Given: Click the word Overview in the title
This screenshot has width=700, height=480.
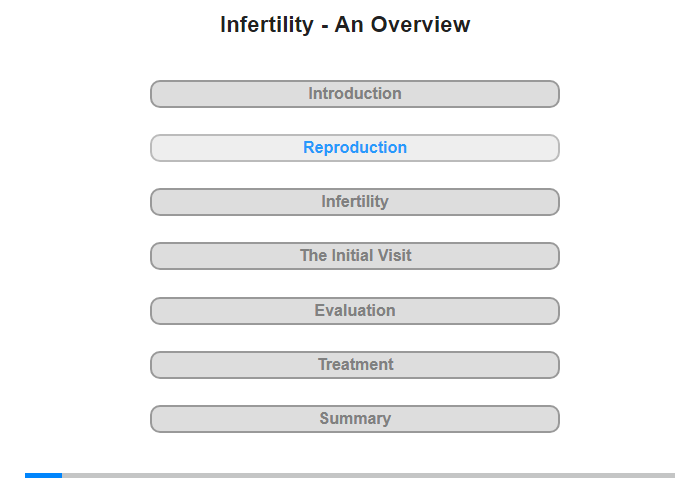Looking at the screenshot, I should click(x=421, y=25).
